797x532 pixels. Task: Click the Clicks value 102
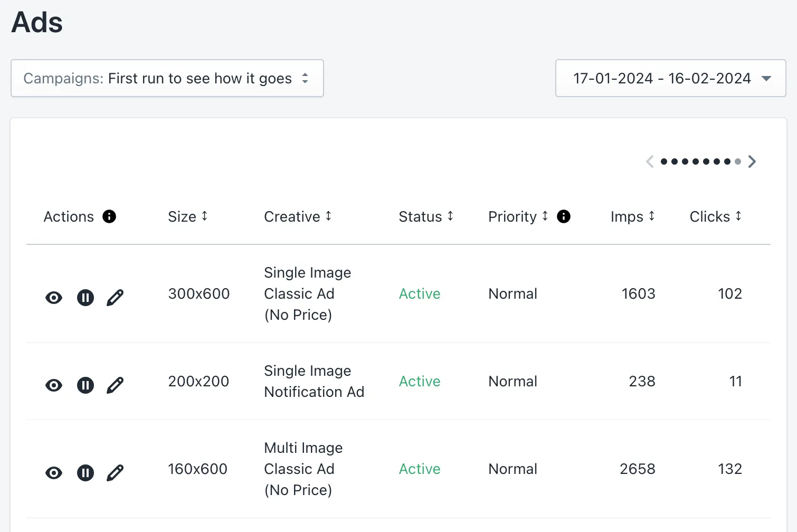click(x=730, y=293)
